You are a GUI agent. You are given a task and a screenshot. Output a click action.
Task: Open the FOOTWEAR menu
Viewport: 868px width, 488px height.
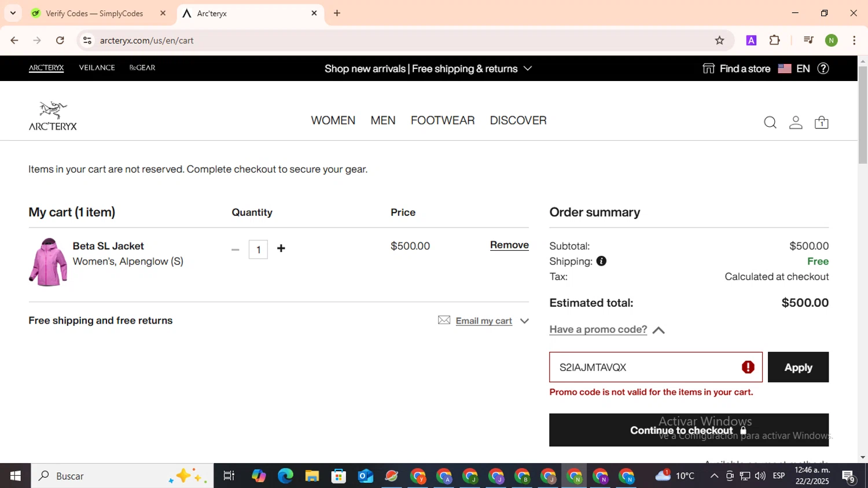[443, 120]
